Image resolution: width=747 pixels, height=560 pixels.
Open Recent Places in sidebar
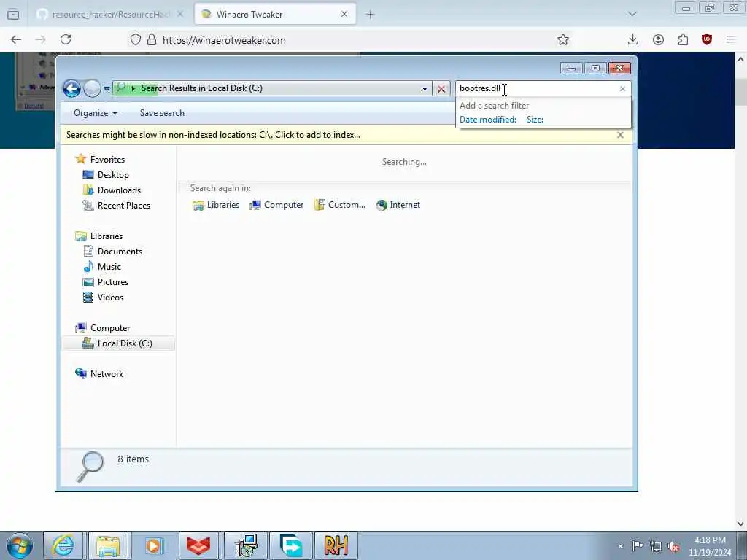click(x=117, y=205)
